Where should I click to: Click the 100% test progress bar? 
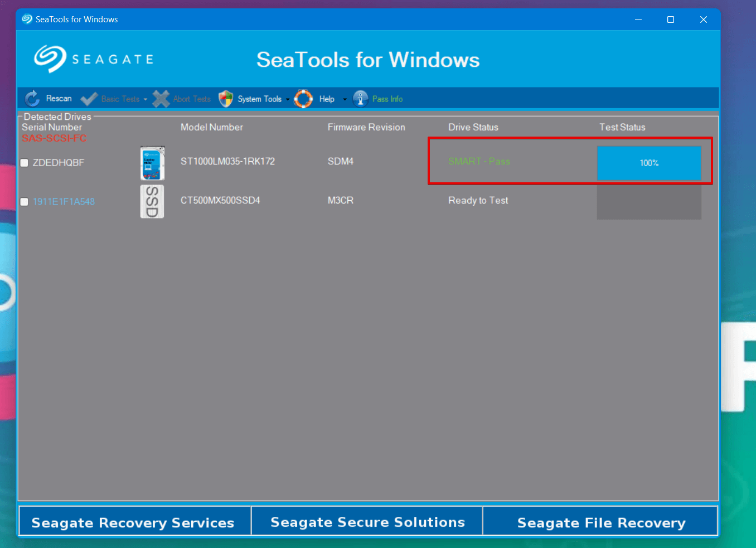tap(649, 163)
